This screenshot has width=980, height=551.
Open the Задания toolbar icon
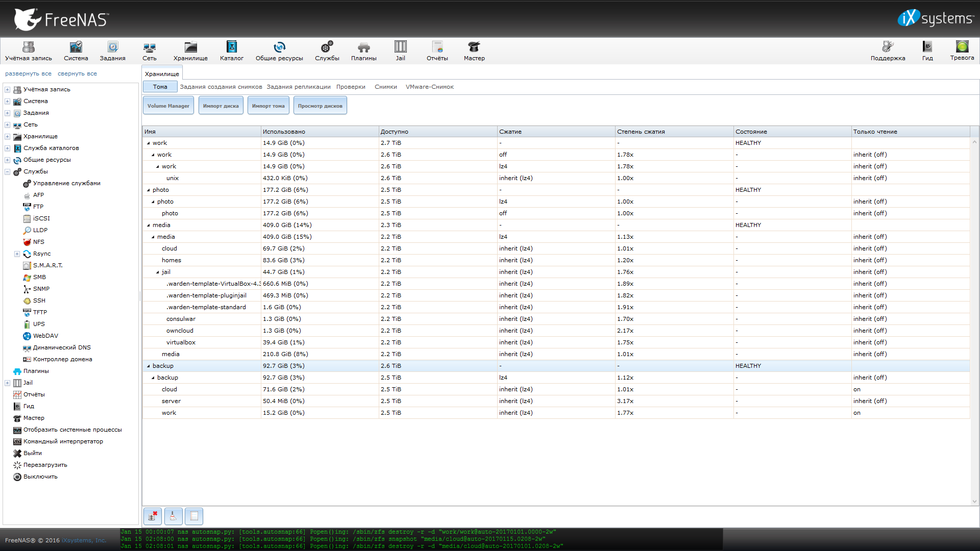tap(113, 51)
